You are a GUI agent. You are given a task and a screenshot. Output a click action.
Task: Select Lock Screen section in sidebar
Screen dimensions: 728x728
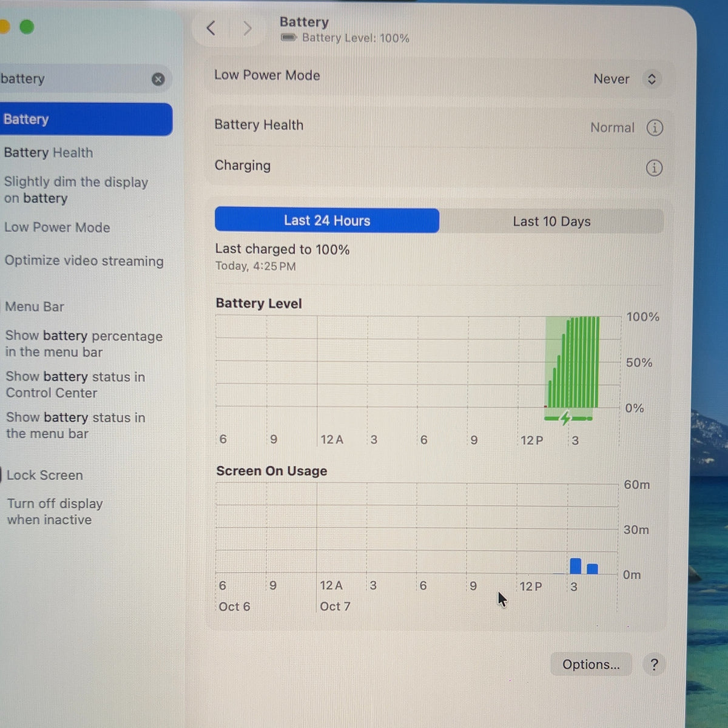pos(45,475)
